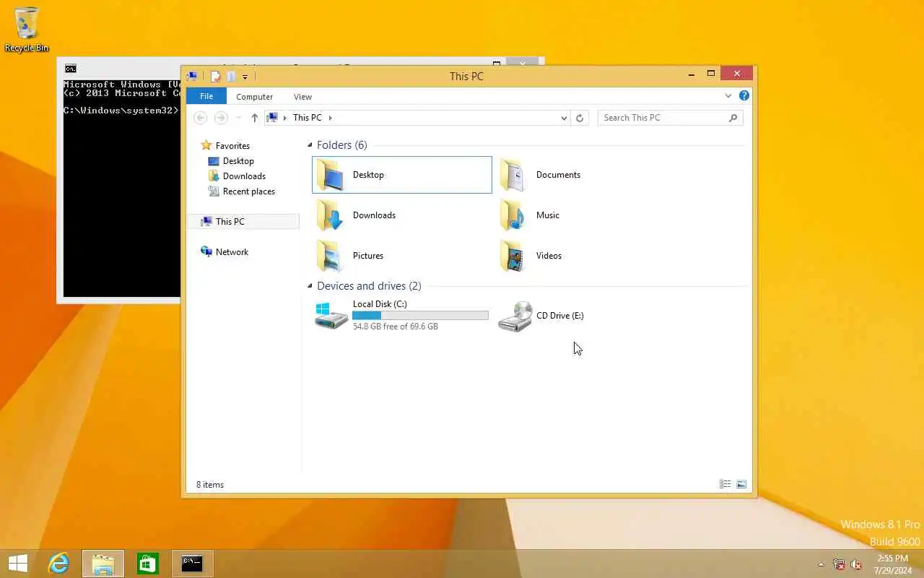924x578 pixels.
Task: Click the Folders (6) header text
Action: coord(341,145)
